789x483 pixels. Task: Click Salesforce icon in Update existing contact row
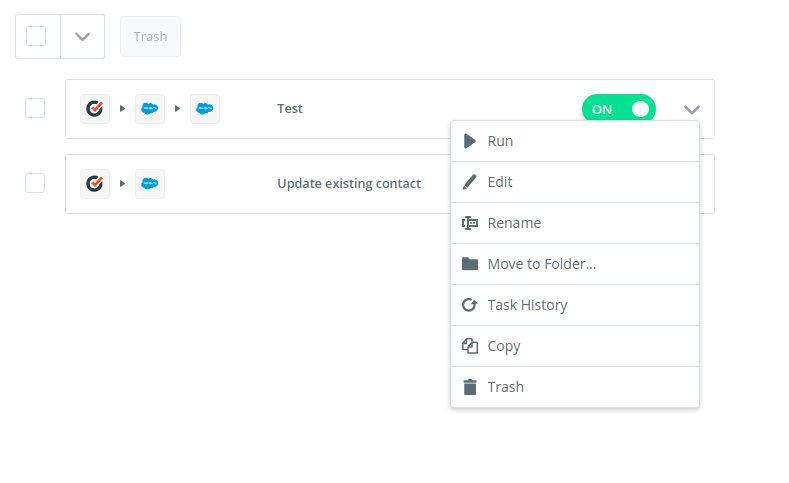coord(149,184)
